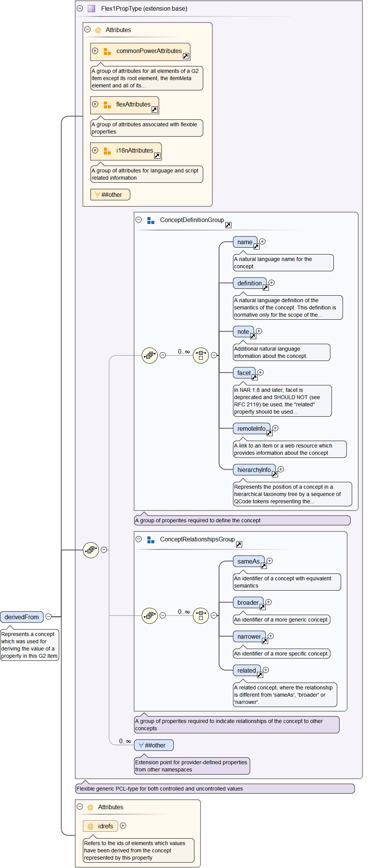Image resolution: width=372 pixels, height=868 pixels.
Task: Click the ConceptDefinitionGroup blue group icon
Action: [x=151, y=221]
